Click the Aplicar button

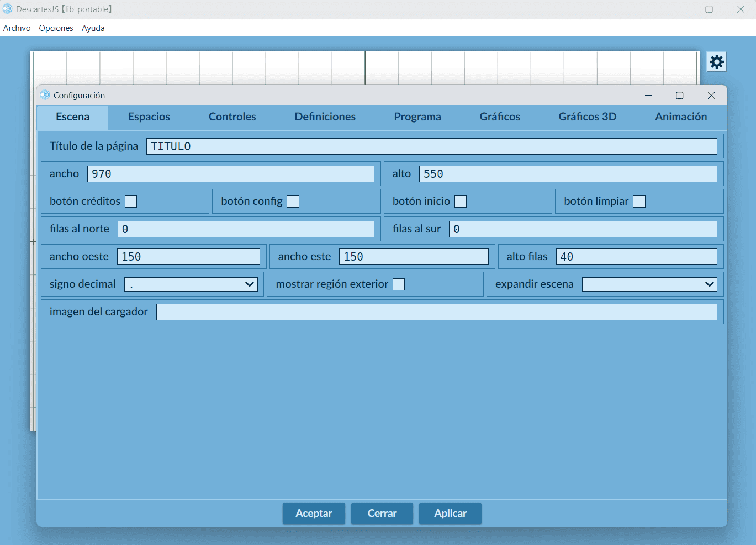(450, 514)
